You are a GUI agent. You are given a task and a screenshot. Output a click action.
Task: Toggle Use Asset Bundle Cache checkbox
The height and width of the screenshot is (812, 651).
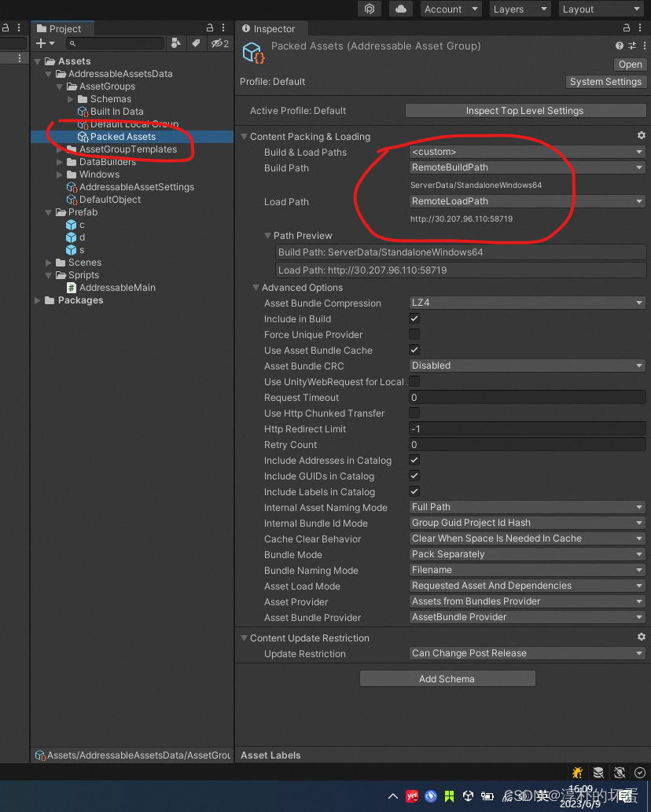(x=414, y=350)
